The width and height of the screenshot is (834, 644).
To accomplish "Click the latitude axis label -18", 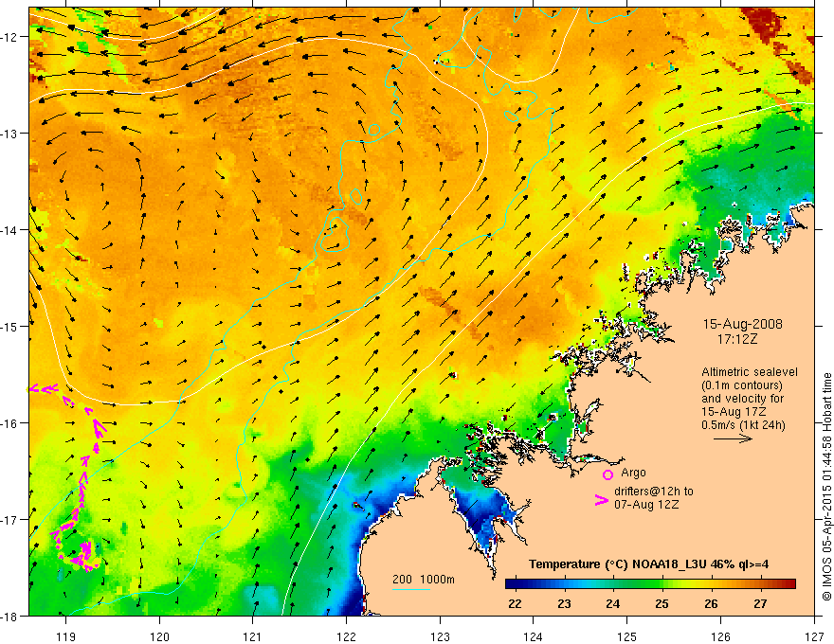I will point(9,616).
